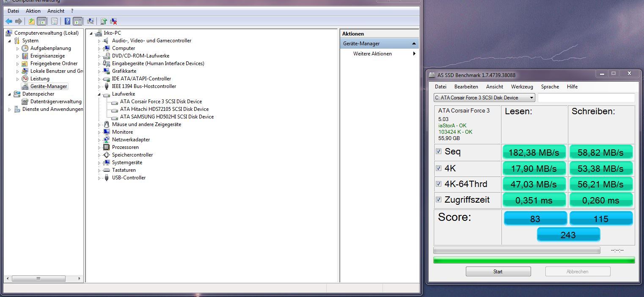Click the Seq read value 182,38 MB/s
This screenshot has height=297, width=644.
tap(534, 152)
